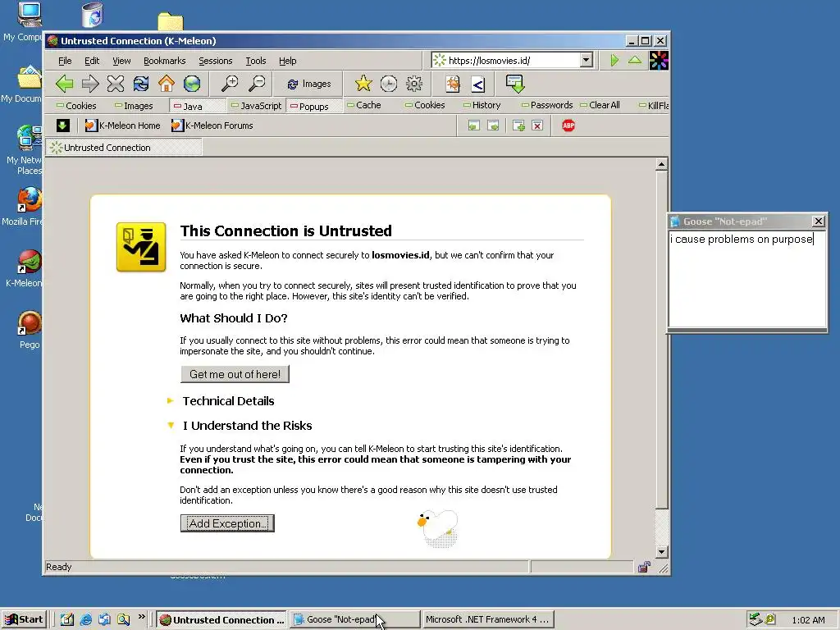The image size is (840, 630).
Task: Open bookmarks with the star icon
Action: coord(363,84)
